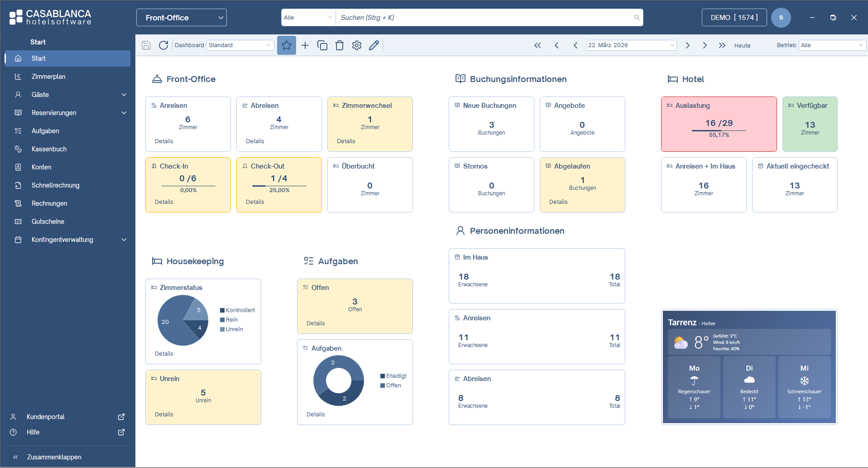868x468 pixels.
Task: Open Details of the Check-Out card
Action: pos(254,202)
